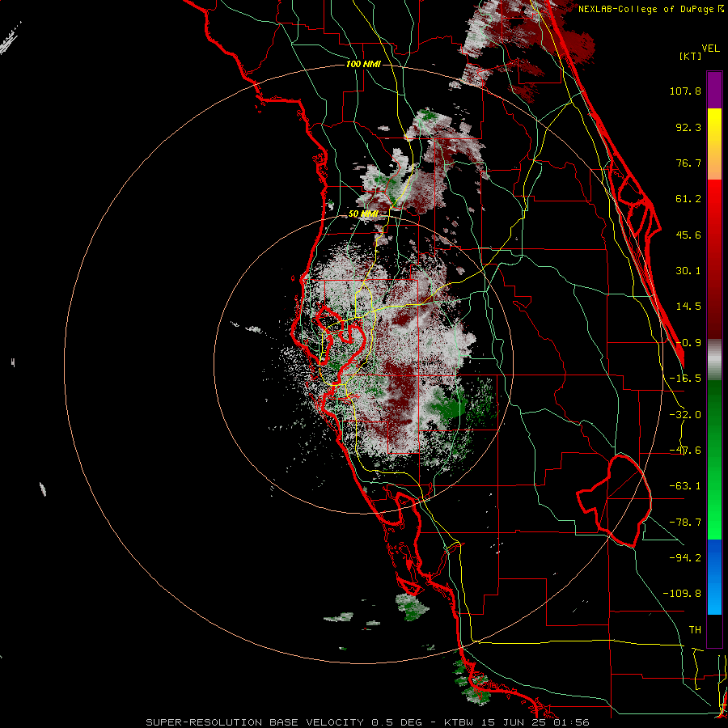Select the -78.7 legend value
This screenshot has width=728, height=728.
click(x=685, y=523)
